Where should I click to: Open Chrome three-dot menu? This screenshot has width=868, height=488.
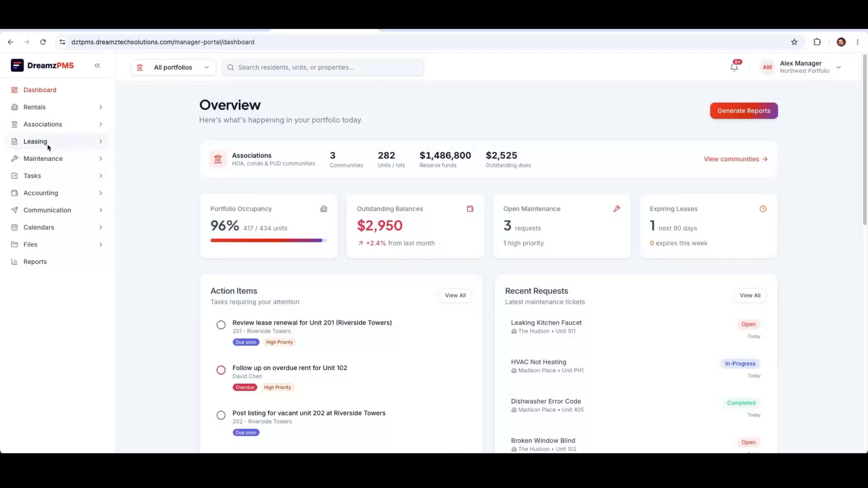pos(858,42)
